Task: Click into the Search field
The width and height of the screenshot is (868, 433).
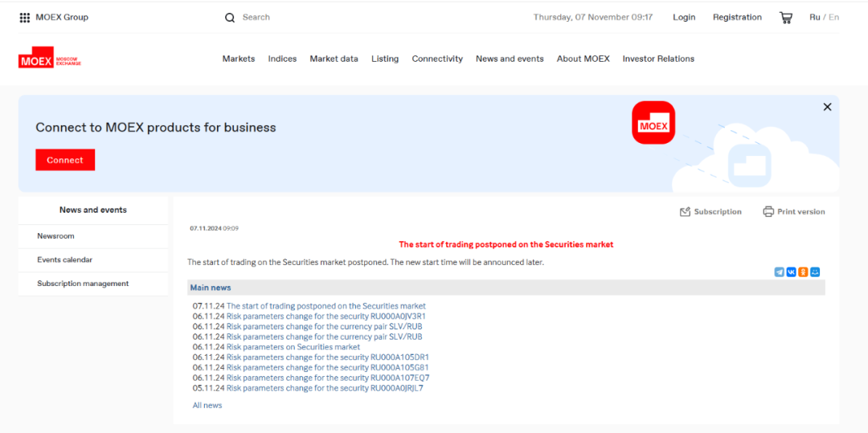Action: tap(256, 18)
